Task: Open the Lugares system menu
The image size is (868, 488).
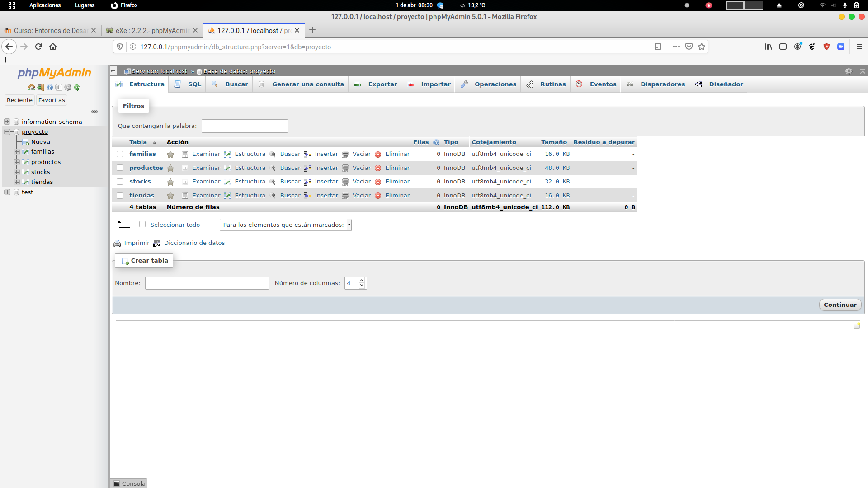Action: click(85, 5)
